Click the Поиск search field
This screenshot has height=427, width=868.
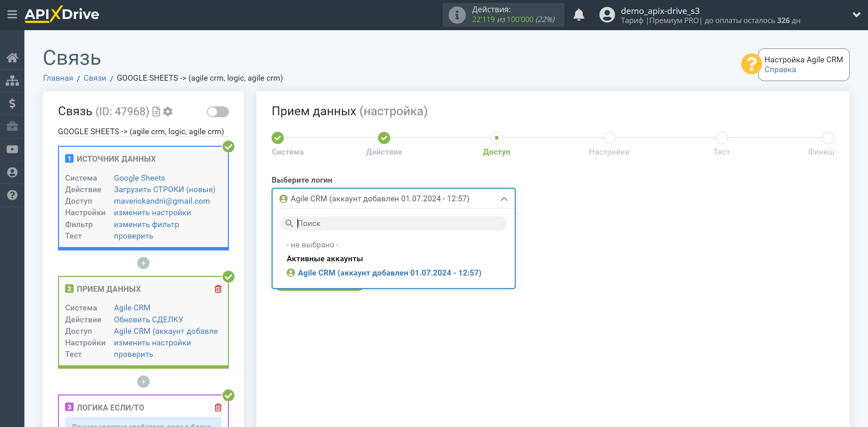pyautogui.click(x=393, y=223)
